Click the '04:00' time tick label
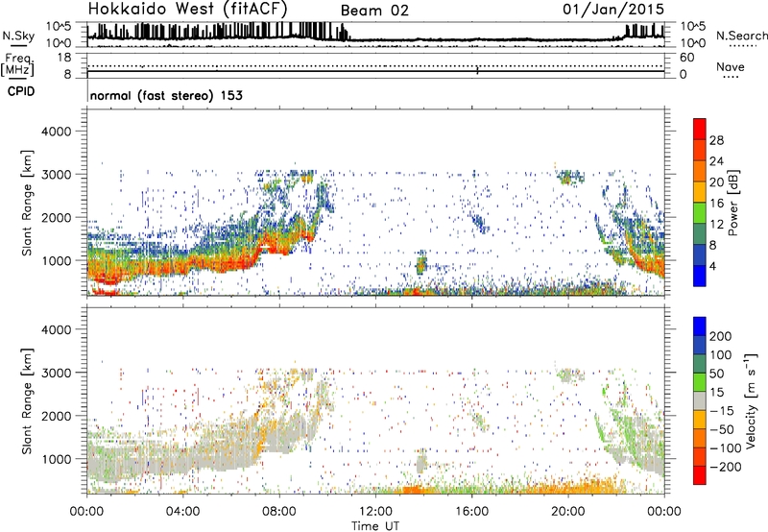The width and height of the screenshot is (768, 532). (x=182, y=512)
